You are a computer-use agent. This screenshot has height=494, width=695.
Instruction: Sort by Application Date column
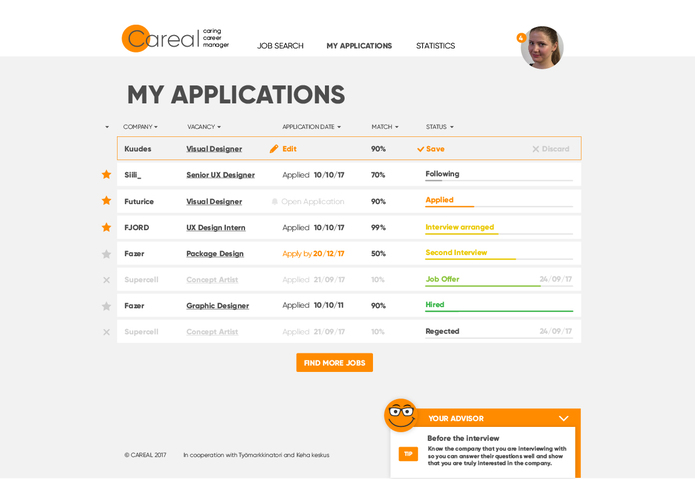312,127
